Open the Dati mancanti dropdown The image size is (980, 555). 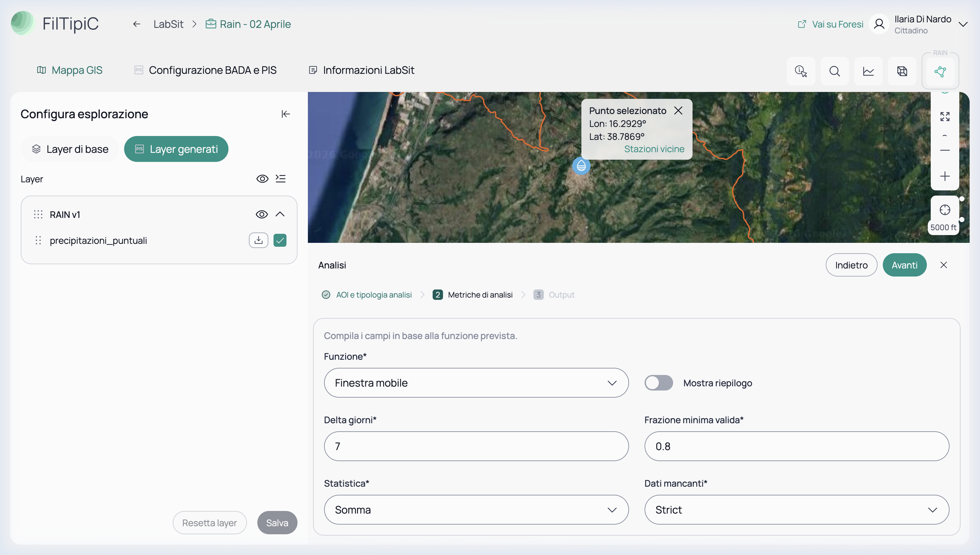tap(797, 510)
